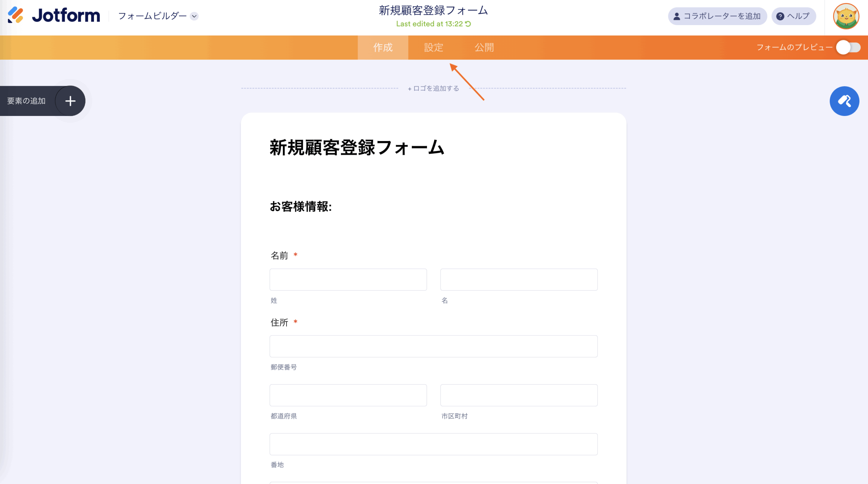Image resolution: width=868 pixels, height=484 pixels.
Task: Click the 市区町村 input field
Action: 519,395
